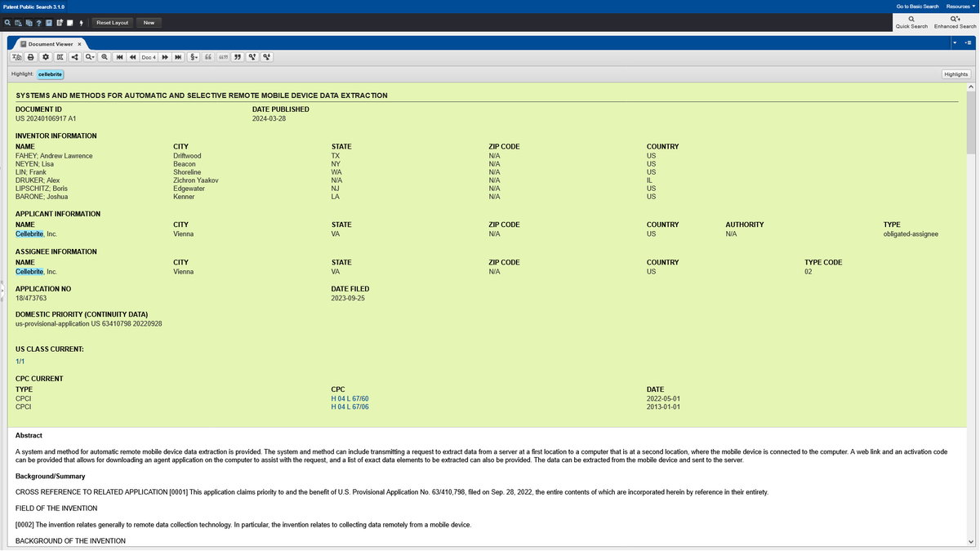Click provisional application US 63410798 text

click(89, 324)
